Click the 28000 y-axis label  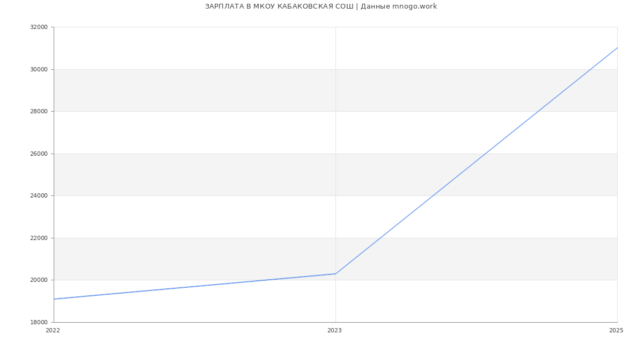[39, 112]
